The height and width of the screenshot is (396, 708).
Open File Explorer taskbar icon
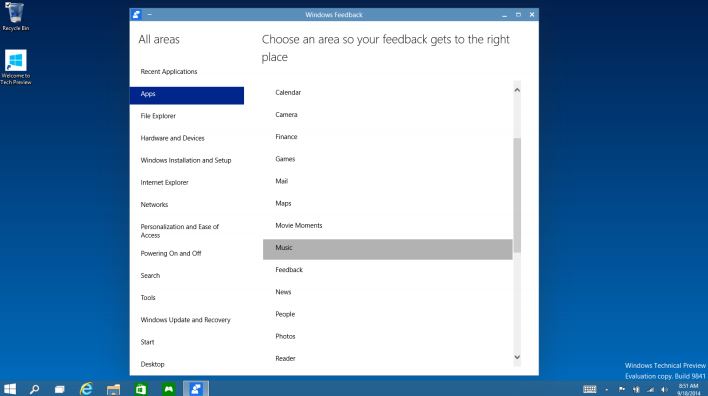[113, 389]
